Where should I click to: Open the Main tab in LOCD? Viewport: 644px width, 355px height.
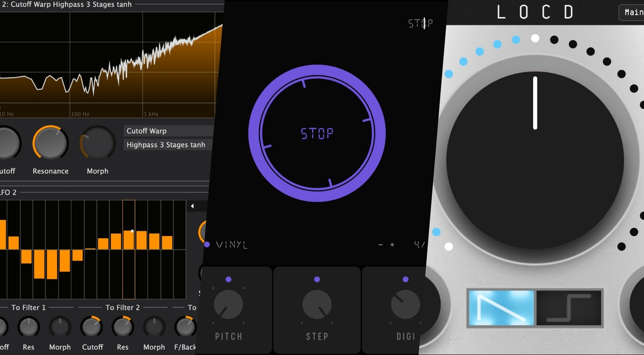coord(633,13)
